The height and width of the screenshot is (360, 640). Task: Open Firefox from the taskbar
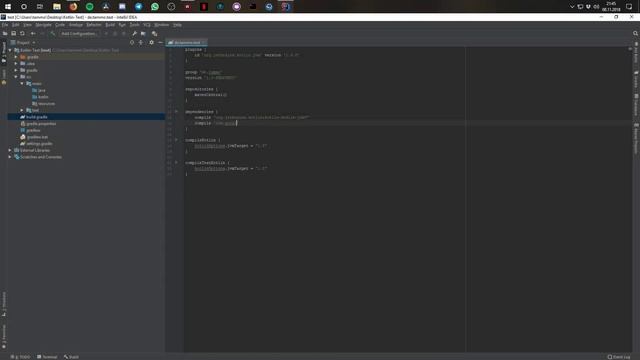tap(73, 7)
